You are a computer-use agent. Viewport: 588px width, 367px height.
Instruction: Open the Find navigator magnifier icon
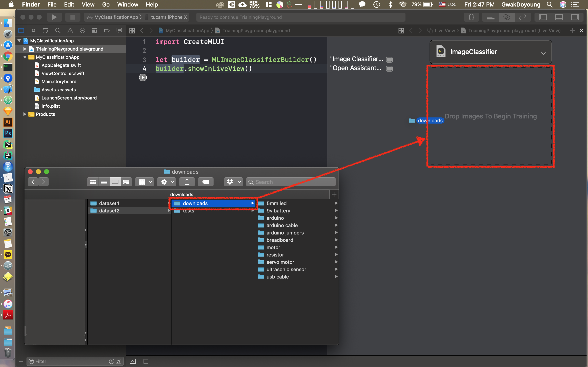pyautogui.click(x=58, y=31)
